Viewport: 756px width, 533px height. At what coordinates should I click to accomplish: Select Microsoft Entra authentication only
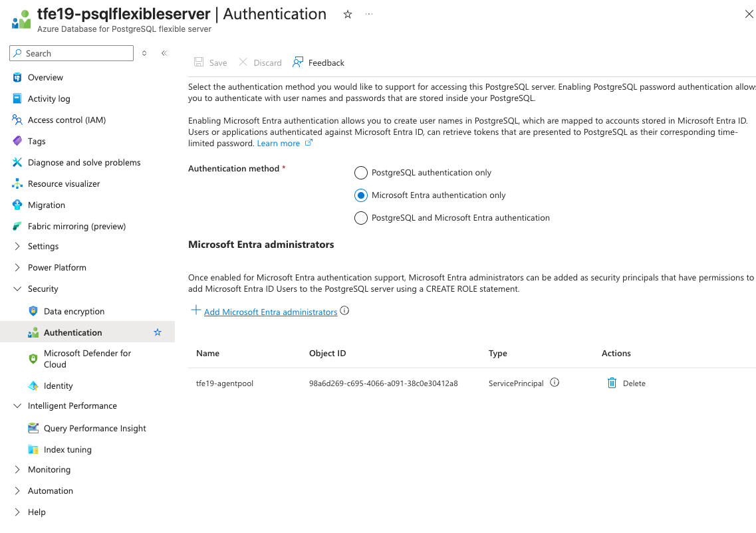pyautogui.click(x=361, y=195)
